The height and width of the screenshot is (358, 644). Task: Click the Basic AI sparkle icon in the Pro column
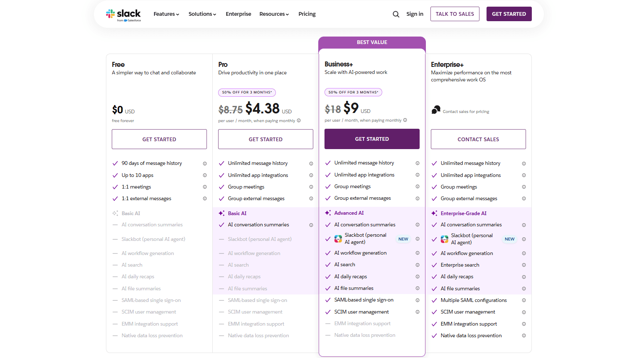[x=221, y=213]
